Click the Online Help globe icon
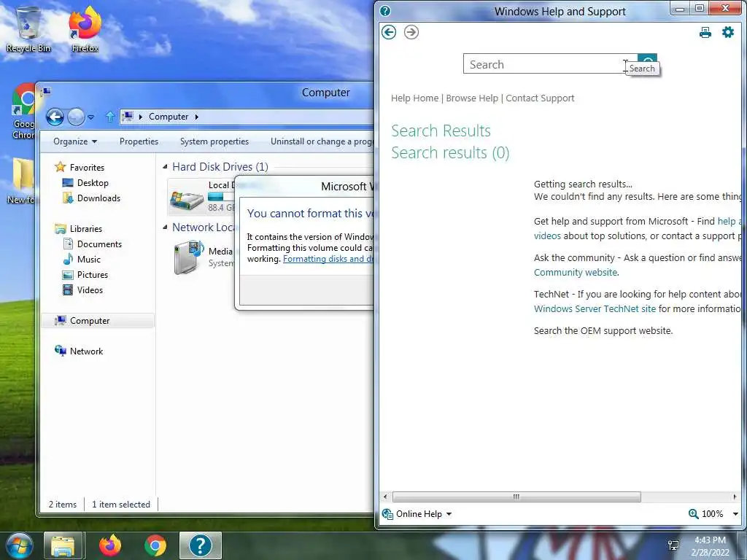The width and height of the screenshot is (747, 560). (387, 514)
